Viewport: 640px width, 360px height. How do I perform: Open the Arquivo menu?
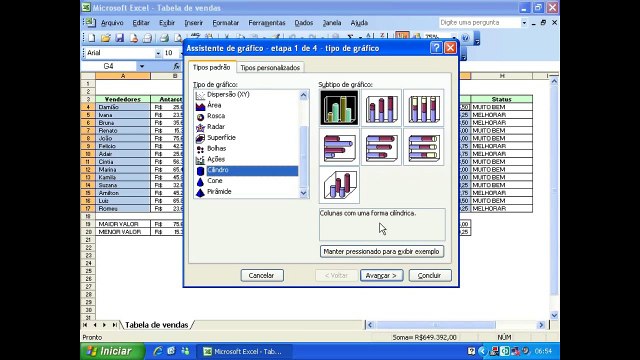pyautogui.click(x=112, y=23)
